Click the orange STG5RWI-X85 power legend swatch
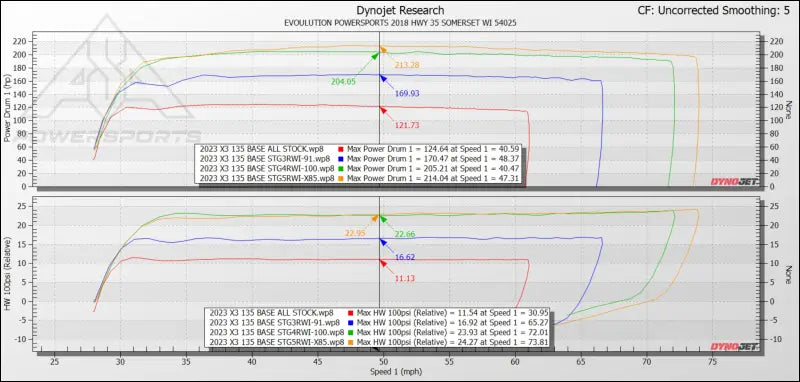The height and width of the screenshot is (382, 800). click(x=340, y=178)
